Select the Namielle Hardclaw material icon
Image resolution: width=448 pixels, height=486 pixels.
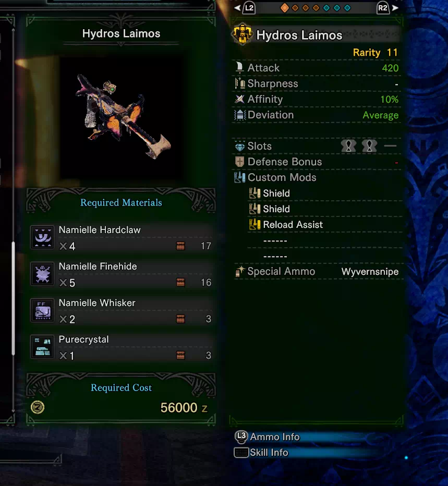[42, 238]
